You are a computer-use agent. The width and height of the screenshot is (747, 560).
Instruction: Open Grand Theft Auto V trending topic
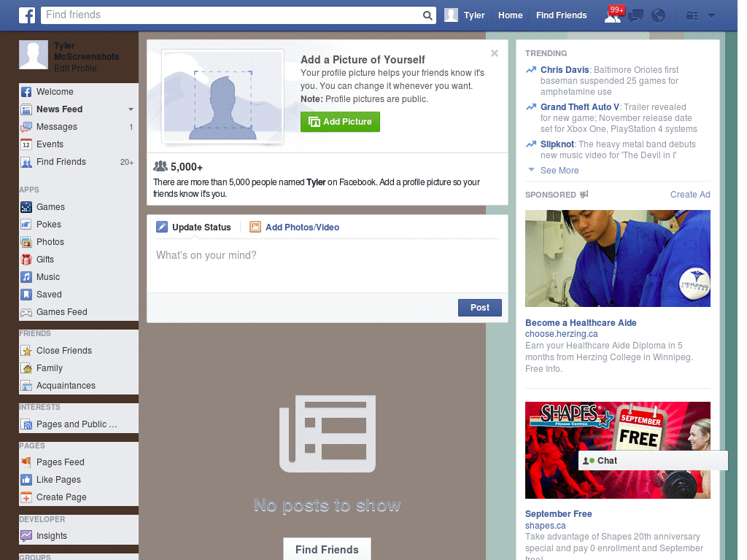pyautogui.click(x=580, y=107)
